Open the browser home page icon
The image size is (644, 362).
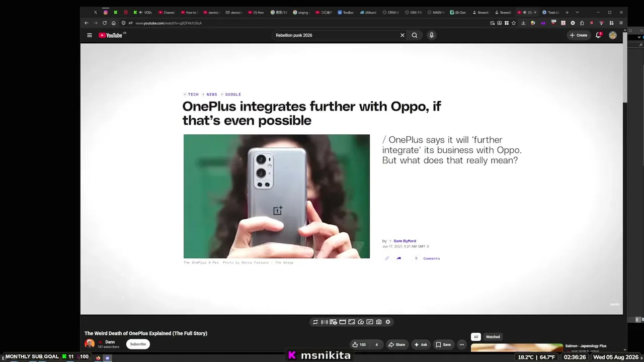pyautogui.click(x=114, y=23)
